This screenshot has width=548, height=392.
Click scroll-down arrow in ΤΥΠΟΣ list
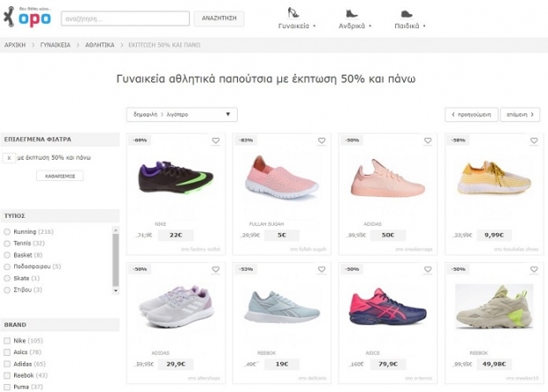point(116,290)
